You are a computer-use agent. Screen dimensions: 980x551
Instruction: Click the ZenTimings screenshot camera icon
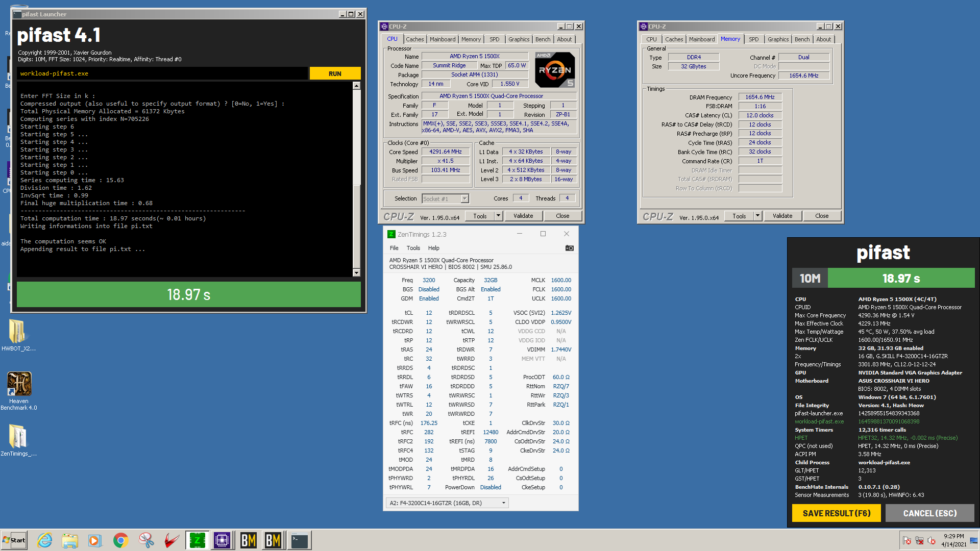pos(569,248)
